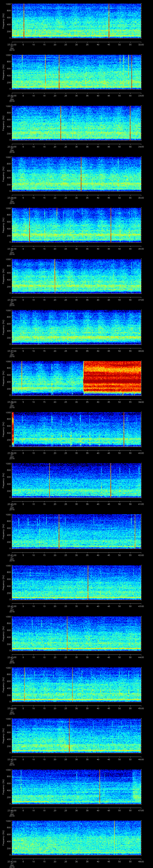
Task: Click the red spike near 27 s in 23:45 spectrogram
Action: point(69,736)
